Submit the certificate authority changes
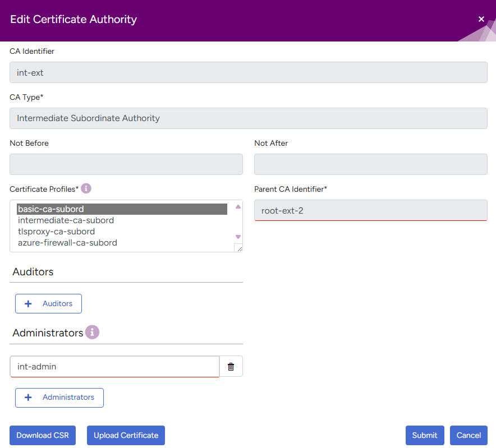Viewport: 496px width, 448px height. pos(424,435)
